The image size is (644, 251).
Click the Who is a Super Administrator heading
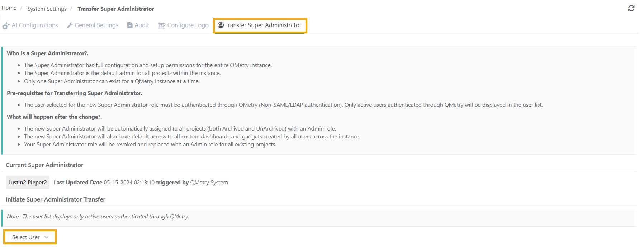coord(48,53)
